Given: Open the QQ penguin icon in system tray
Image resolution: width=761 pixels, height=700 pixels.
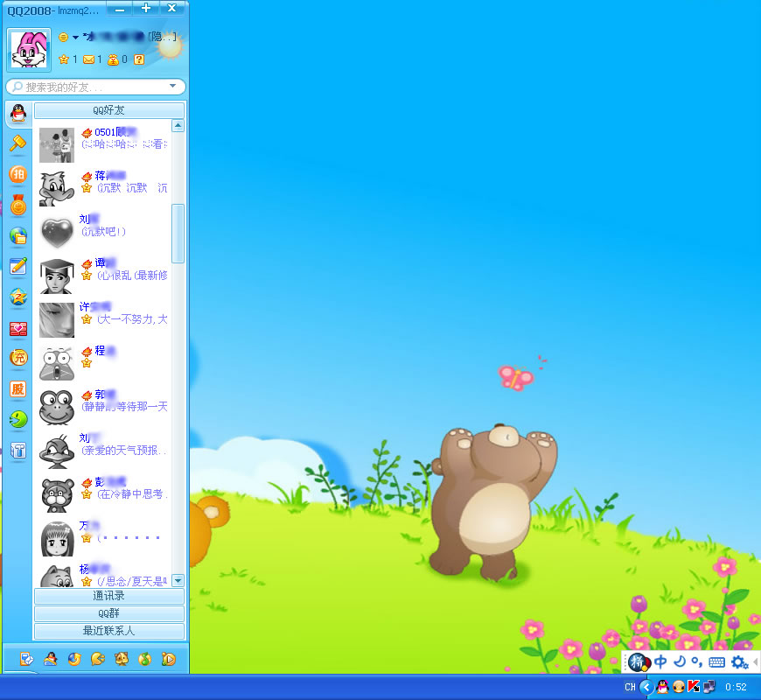Looking at the screenshot, I should pyautogui.click(x=662, y=687).
